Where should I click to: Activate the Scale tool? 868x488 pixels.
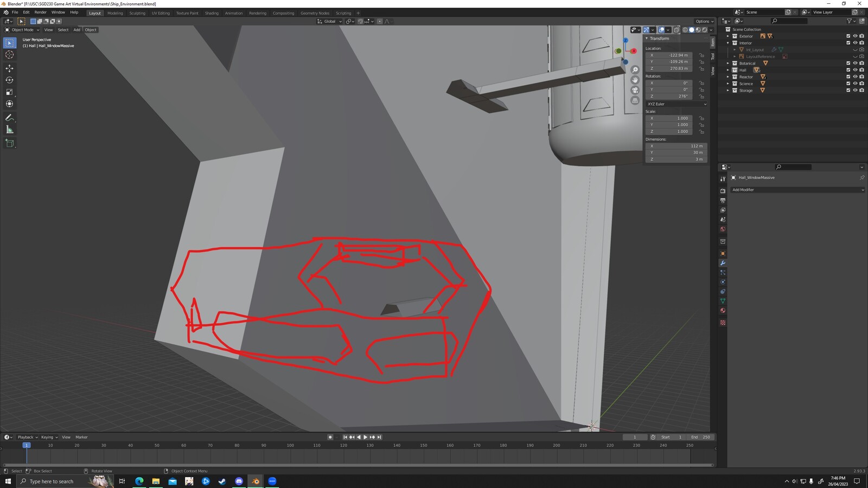click(10, 92)
